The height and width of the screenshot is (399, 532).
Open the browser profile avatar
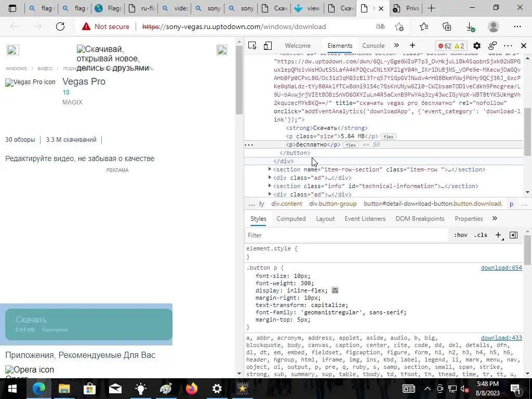494,26
